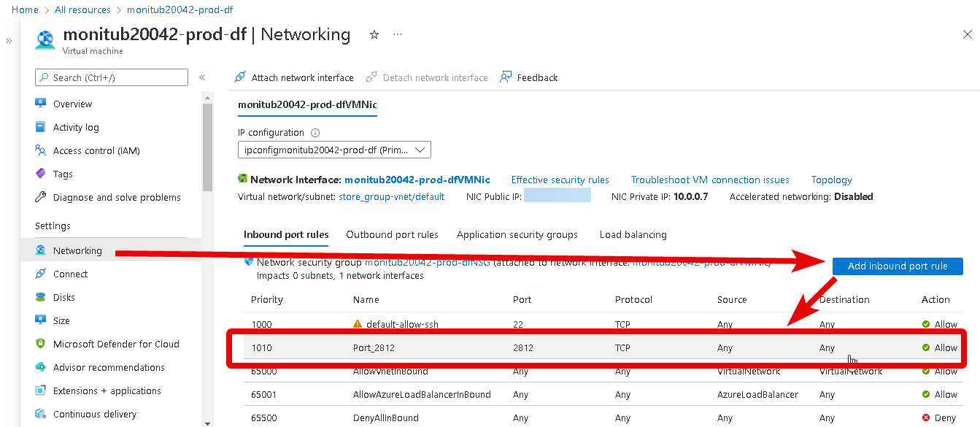The height and width of the screenshot is (427, 980).
Task: Select the AllowAzureLoadBalancerInBound rule
Action: pos(422,394)
